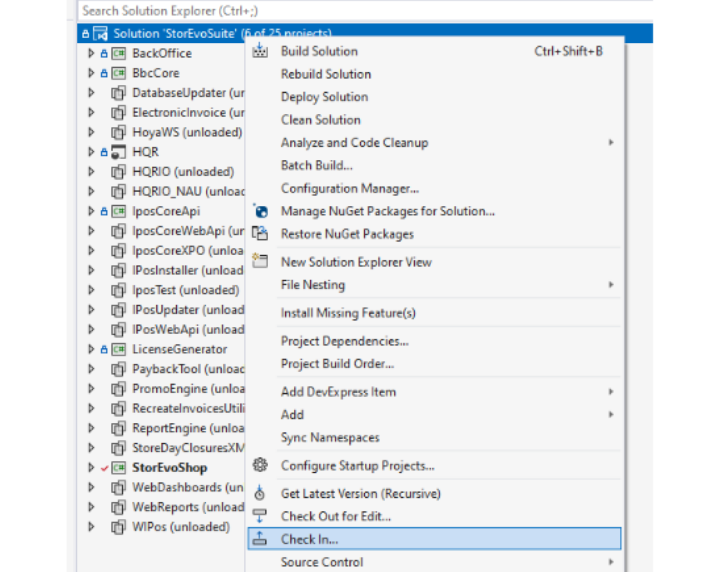Open Project Dependencies... menu entry
719x572 pixels.
click(434, 341)
